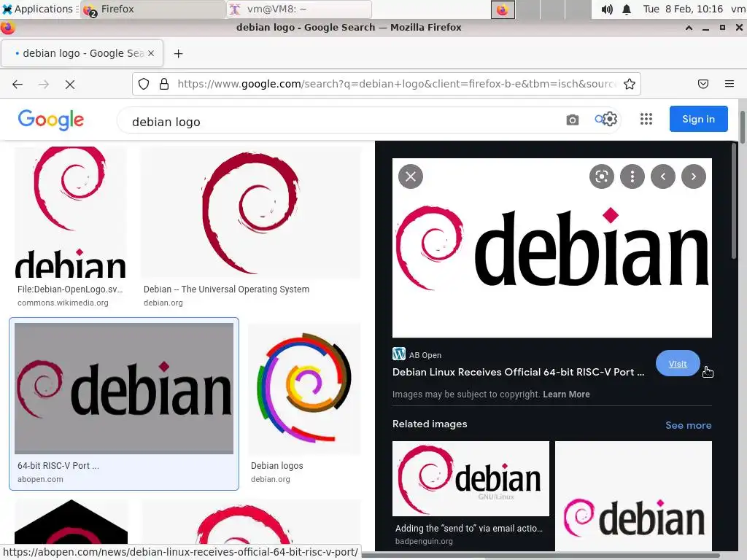This screenshot has height=560, width=747.
Task: Close the debian logo Google Search tab
Action: (x=151, y=53)
